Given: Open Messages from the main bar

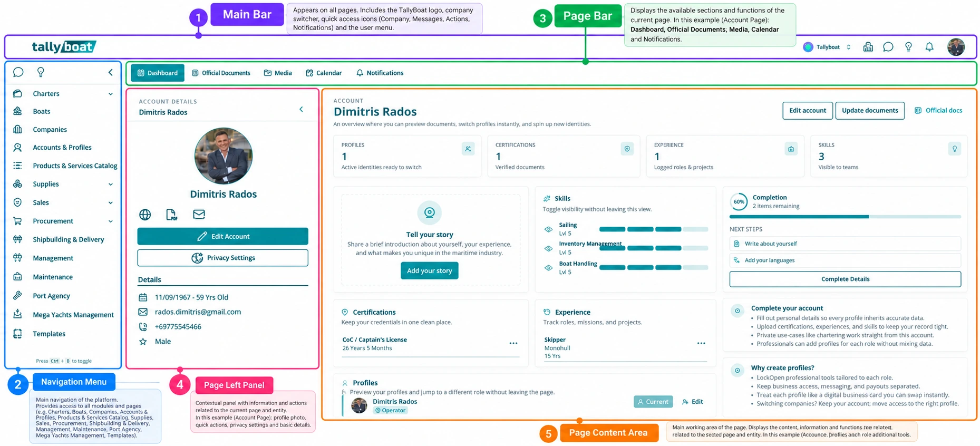Looking at the screenshot, I should [888, 47].
